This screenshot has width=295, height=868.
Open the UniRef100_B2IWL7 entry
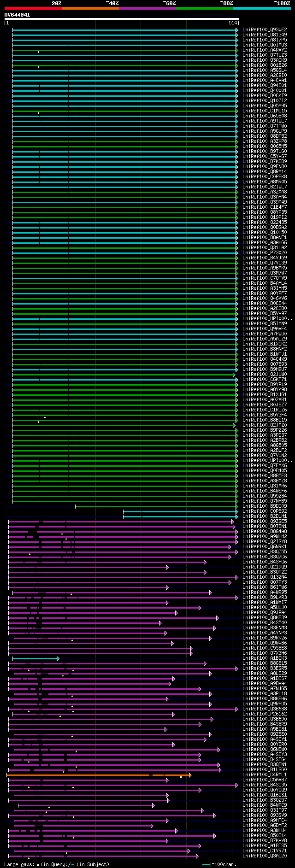pyautogui.click(x=265, y=187)
